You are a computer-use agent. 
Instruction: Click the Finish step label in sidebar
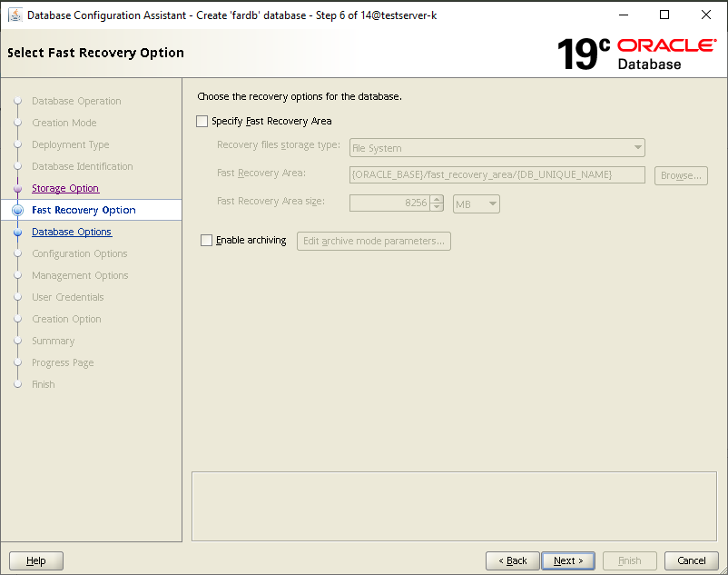point(44,384)
